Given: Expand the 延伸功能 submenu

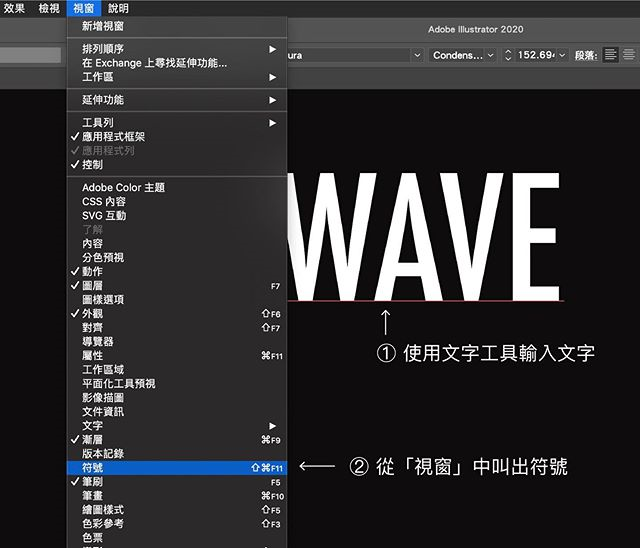Looking at the screenshot, I should pos(177,100).
